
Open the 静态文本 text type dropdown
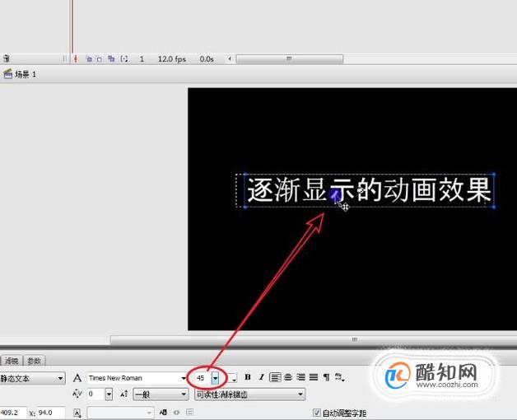32,378
